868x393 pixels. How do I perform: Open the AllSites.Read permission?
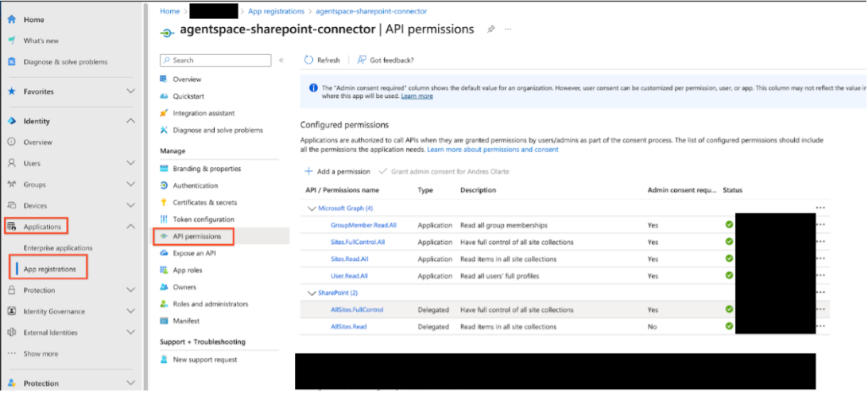click(x=348, y=326)
